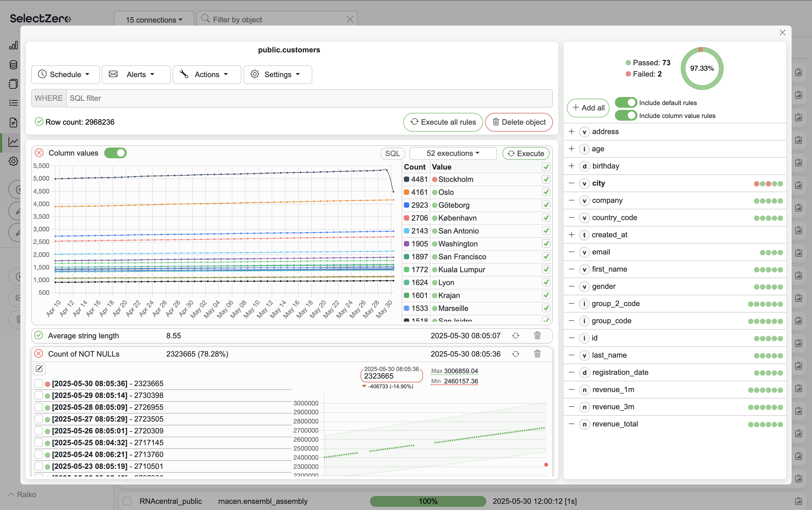Open the database icon in left sidebar
This screenshot has width=812, height=510.
[13, 65]
